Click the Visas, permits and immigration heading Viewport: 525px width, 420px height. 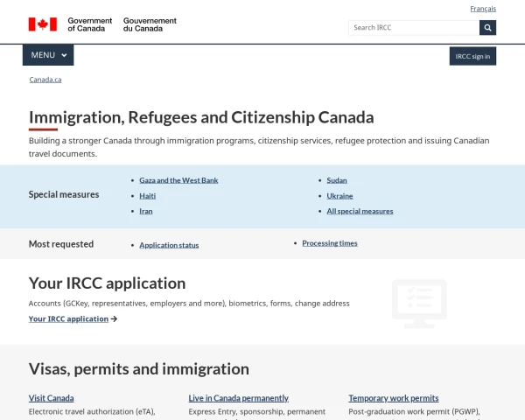pyautogui.click(x=138, y=369)
